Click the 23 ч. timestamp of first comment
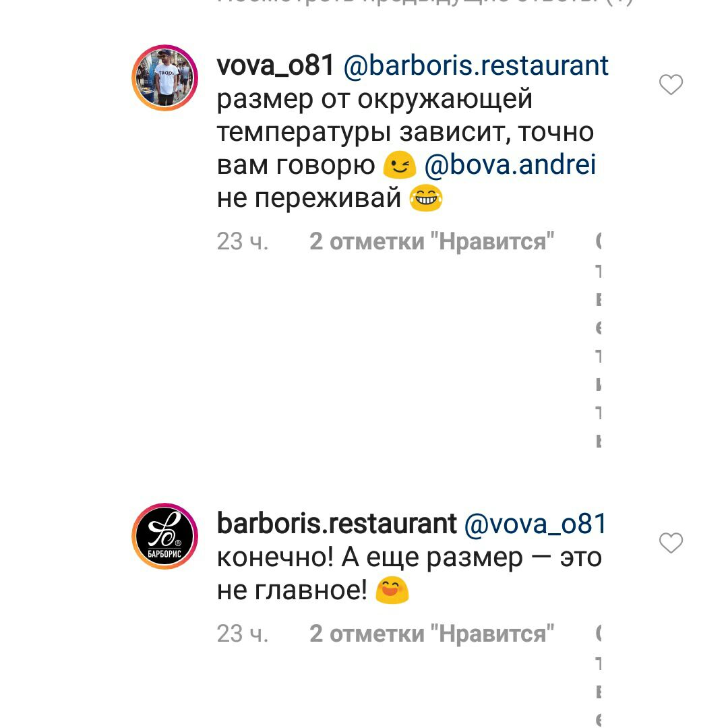The width and height of the screenshot is (728, 728). [243, 241]
